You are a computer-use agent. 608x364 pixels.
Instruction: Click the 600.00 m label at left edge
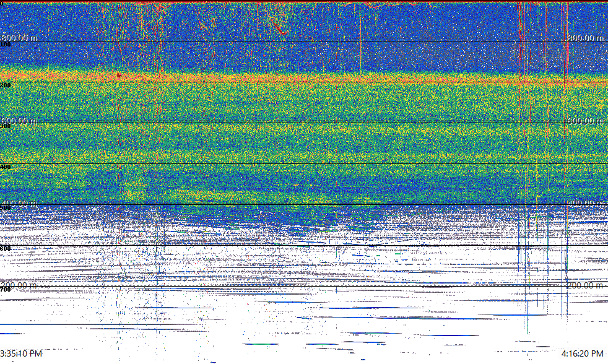19,121
